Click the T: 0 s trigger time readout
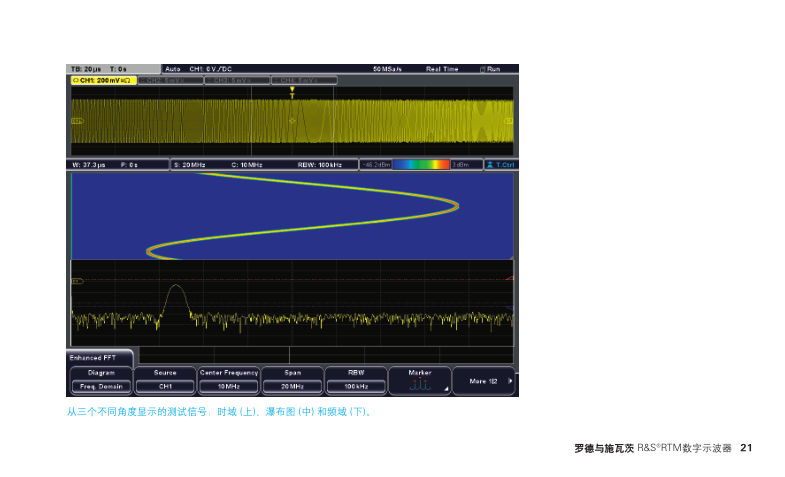Viewport: 785px width, 477px height. (118, 69)
